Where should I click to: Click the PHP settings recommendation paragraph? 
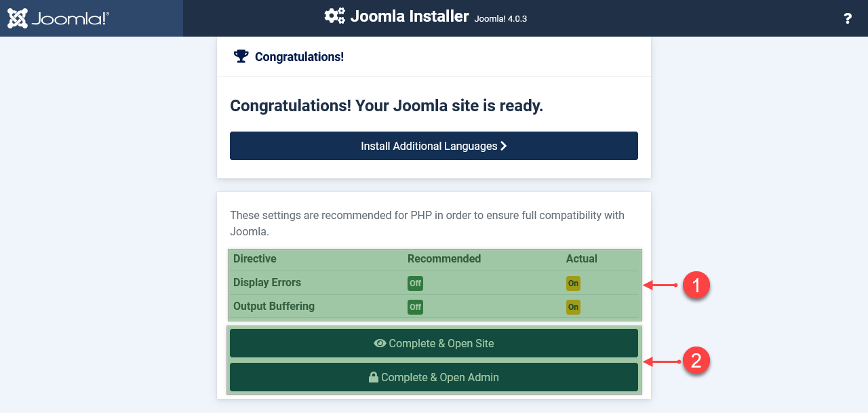point(427,223)
